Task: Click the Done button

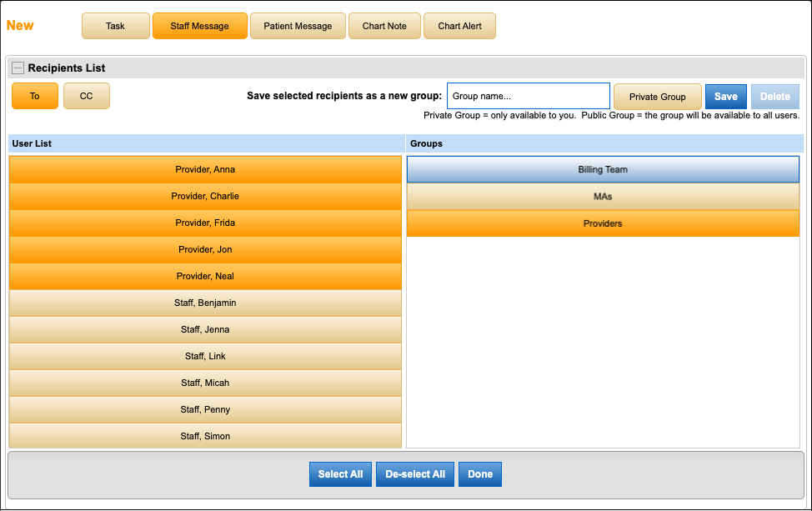Action: [479, 473]
